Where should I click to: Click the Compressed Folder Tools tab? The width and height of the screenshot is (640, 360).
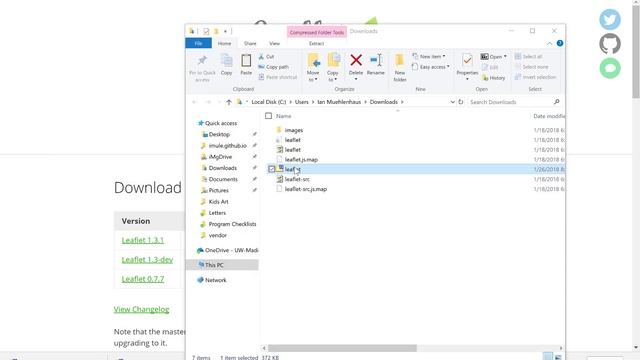[x=317, y=32]
